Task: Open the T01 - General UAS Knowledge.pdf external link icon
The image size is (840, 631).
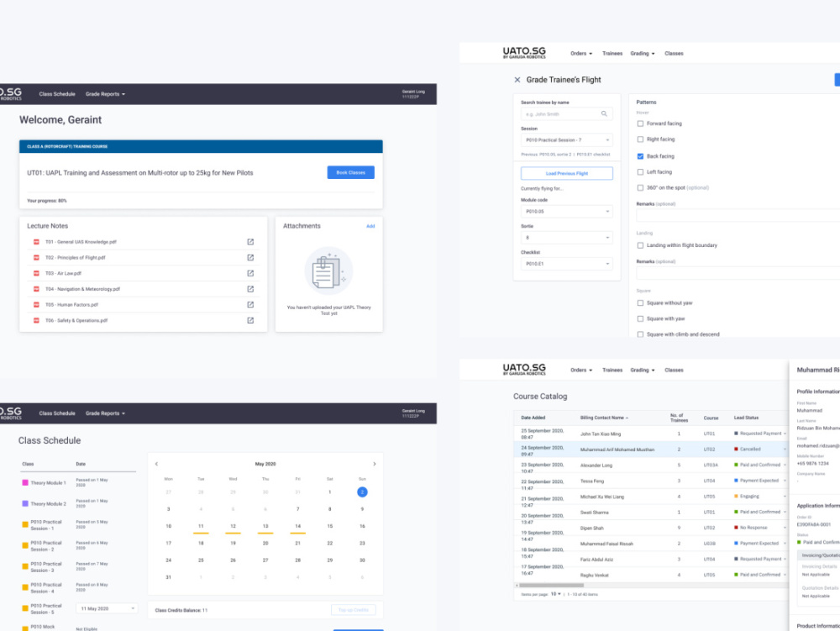Action: [250, 242]
